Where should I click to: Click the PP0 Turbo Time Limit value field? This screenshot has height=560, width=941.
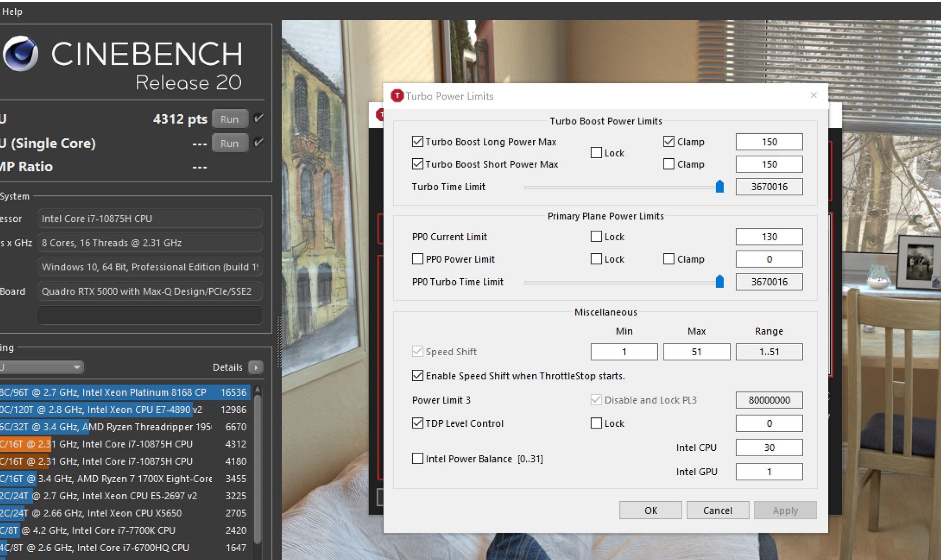coord(769,282)
